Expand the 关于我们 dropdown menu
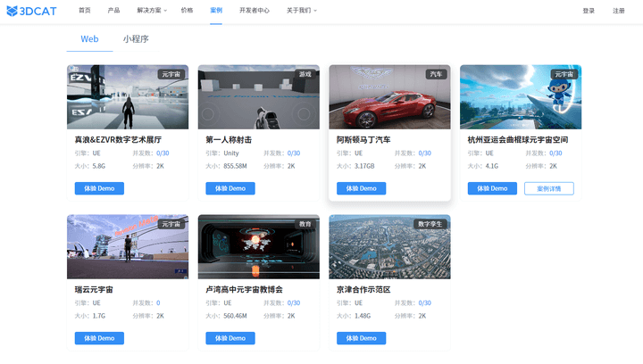 (x=302, y=10)
